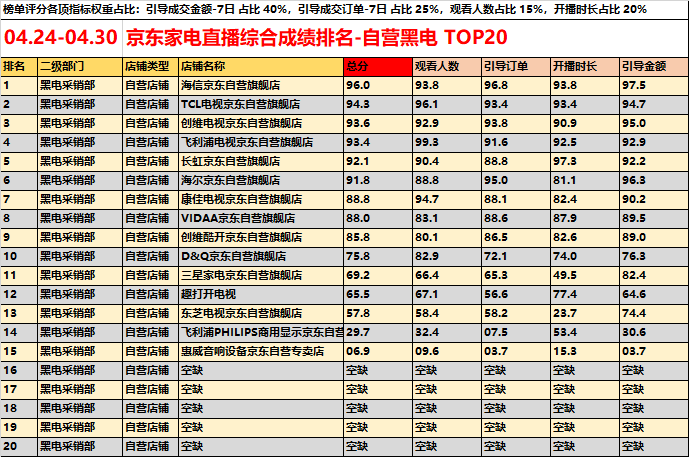Viewport: 689px width, 457px height.
Task: Click total score 06.9 for 惠威
Action: click(378, 351)
